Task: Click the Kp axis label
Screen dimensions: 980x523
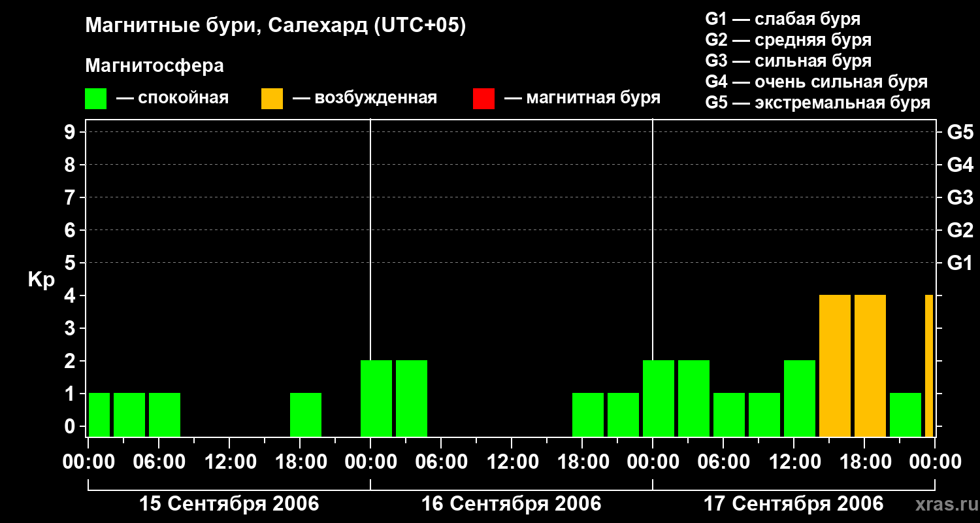Action: pyautogui.click(x=41, y=280)
